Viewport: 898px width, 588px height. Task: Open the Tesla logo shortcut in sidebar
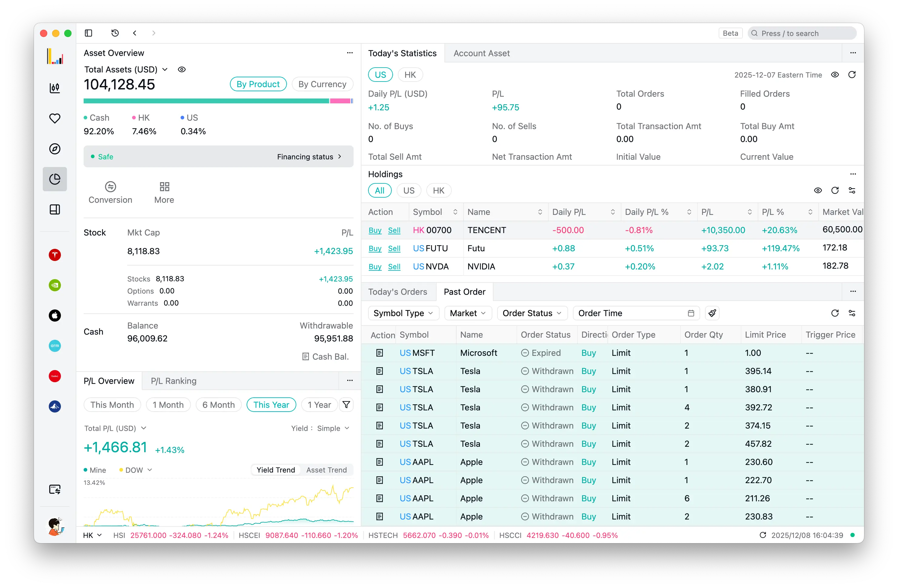(x=55, y=255)
